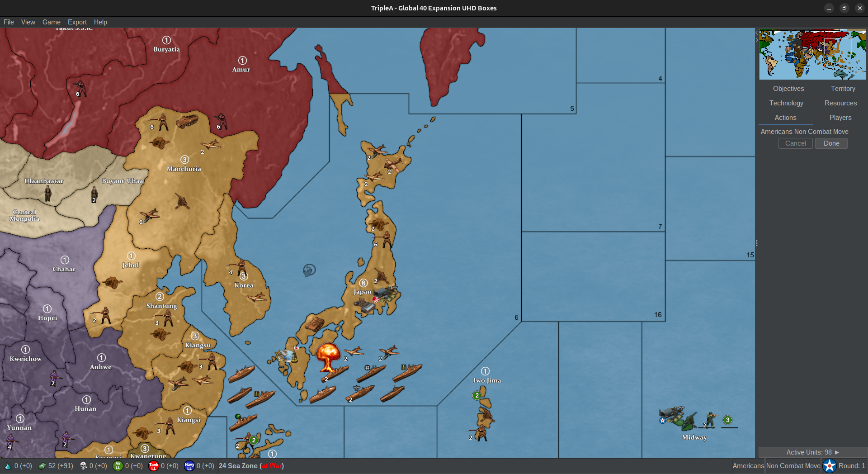Select the tank unit in northern Manchuria

tap(187, 121)
